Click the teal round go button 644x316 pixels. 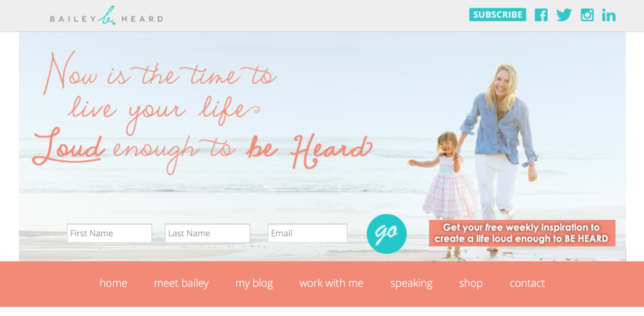click(x=387, y=234)
